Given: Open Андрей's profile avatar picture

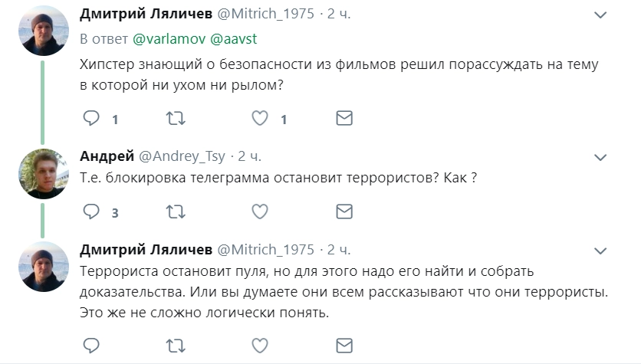Looking at the screenshot, I should tap(44, 174).
